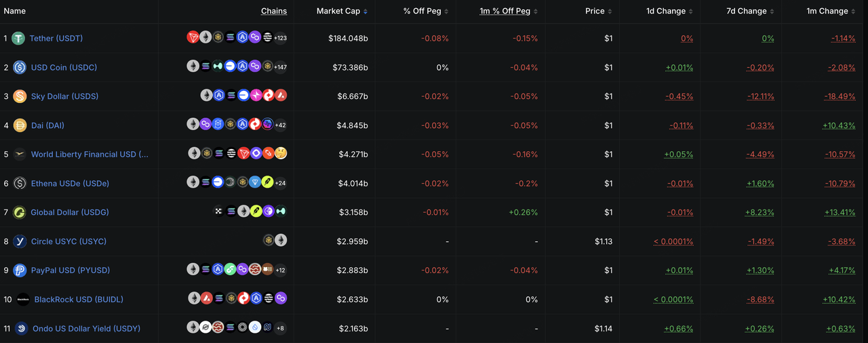
Task: Click the Circle USYC logo icon
Action: pyautogui.click(x=19, y=241)
